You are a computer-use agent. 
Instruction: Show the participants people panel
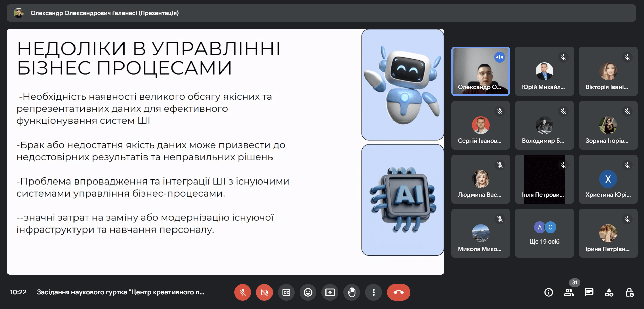[569, 292]
